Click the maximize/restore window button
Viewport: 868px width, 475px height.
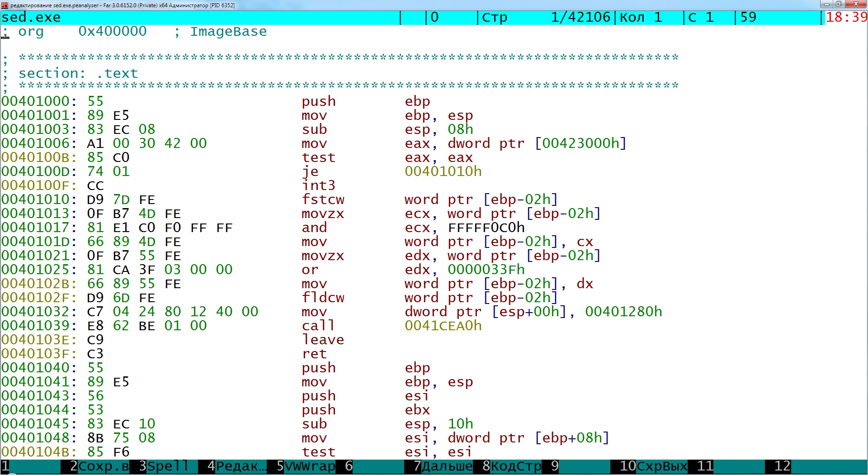click(x=839, y=4)
